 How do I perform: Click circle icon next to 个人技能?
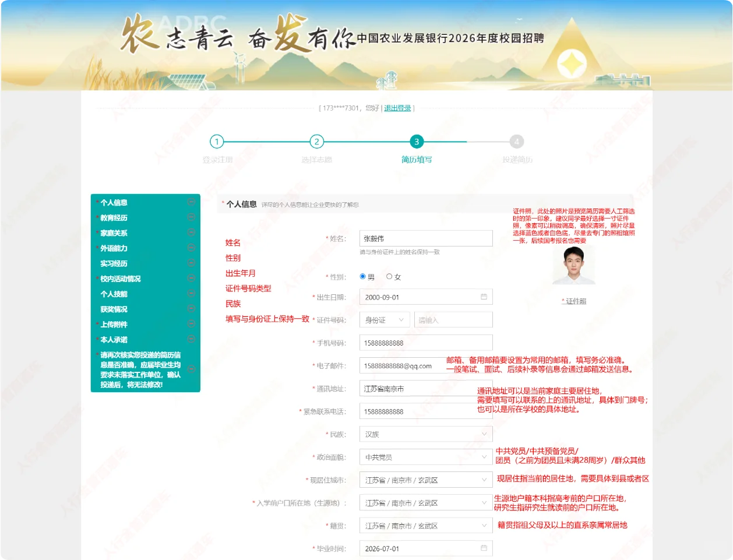pos(191,294)
